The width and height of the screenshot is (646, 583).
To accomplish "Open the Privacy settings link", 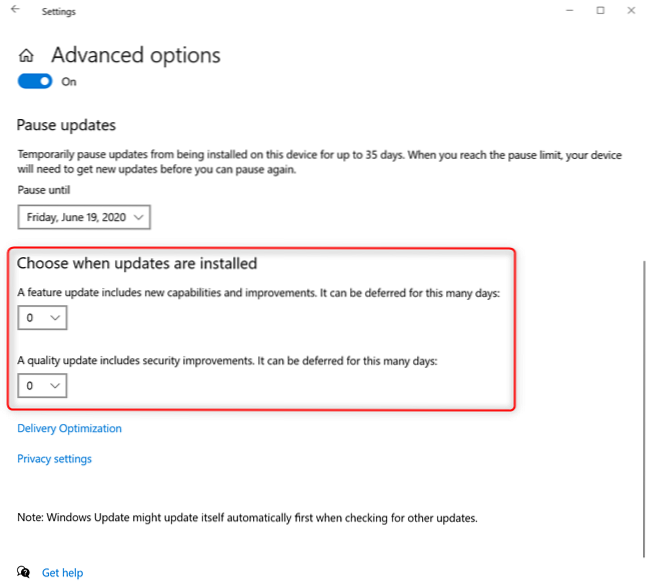I will (54, 459).
